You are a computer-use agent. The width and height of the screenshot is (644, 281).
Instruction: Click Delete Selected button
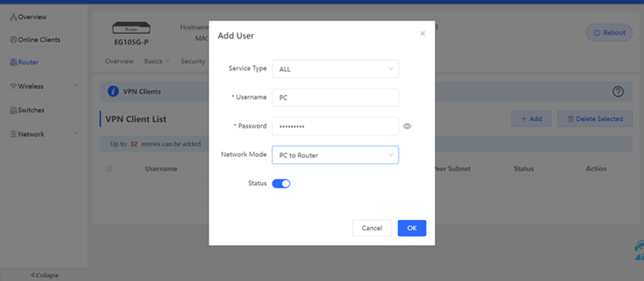point(595,119)
